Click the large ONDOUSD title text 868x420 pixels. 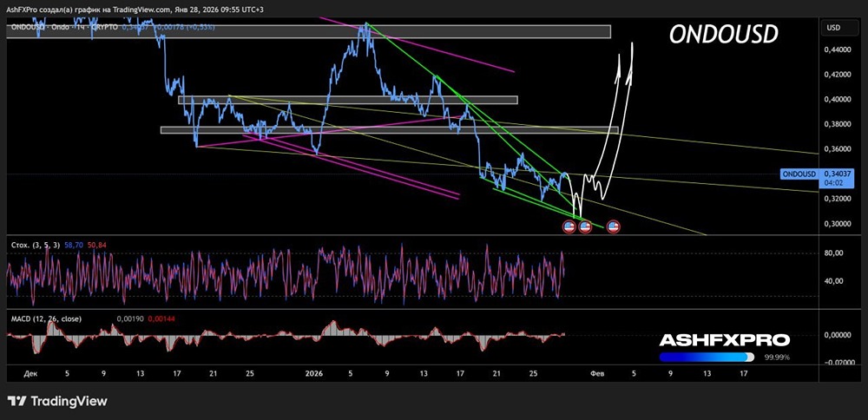[x=723, y=35]
